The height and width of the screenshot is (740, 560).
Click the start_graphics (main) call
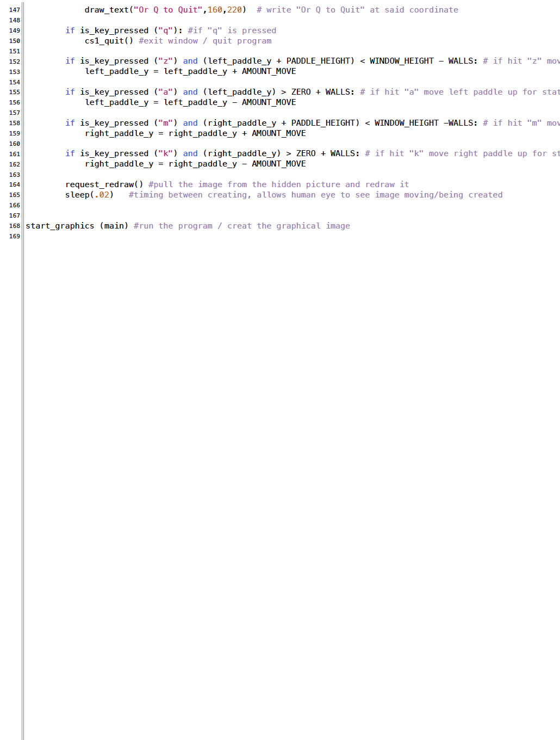77,226
